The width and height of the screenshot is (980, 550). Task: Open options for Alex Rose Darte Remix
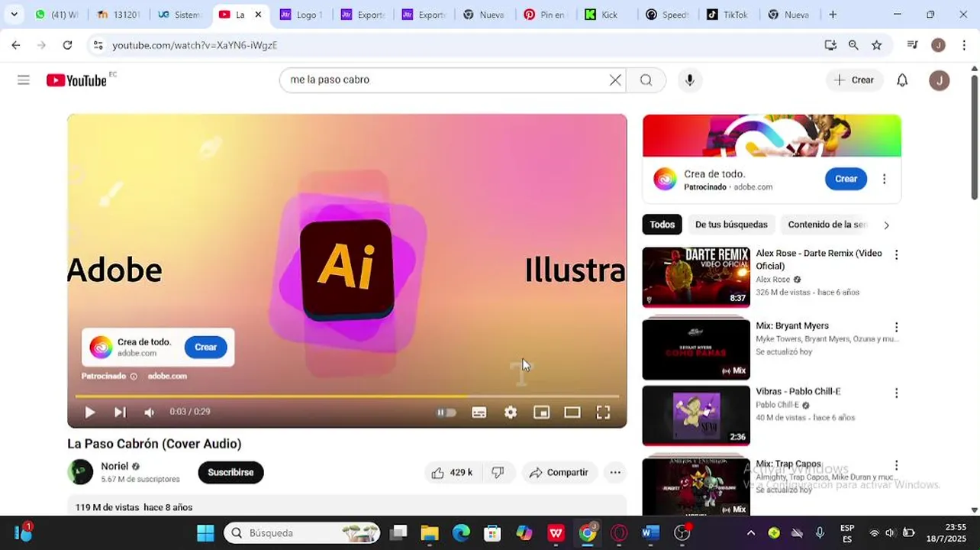(x=896, y=255)
